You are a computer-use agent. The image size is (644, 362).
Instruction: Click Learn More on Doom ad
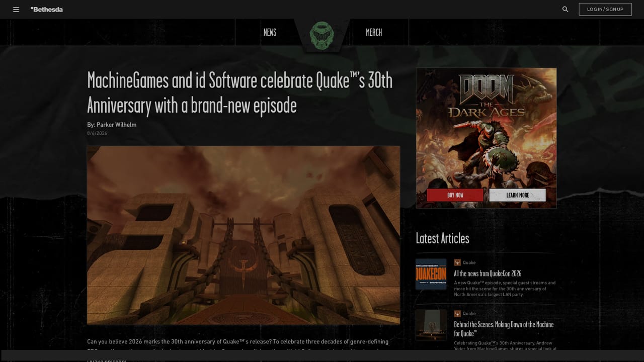[518, 195]
